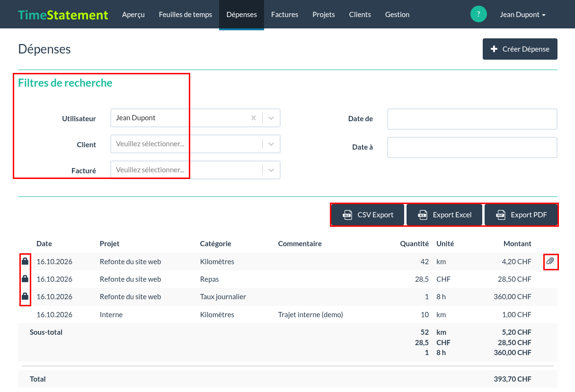This screenshot has width=575, height=392.
Task: Open the Client filter dropdown
Action: (195, 144)
